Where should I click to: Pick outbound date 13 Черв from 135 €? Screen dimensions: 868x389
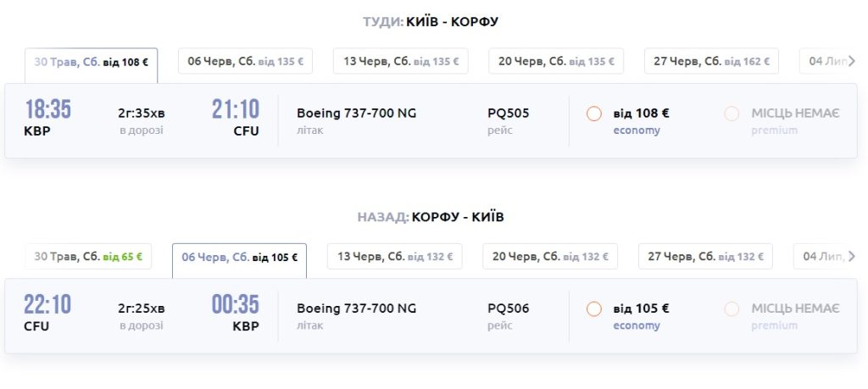click(401, 61)
